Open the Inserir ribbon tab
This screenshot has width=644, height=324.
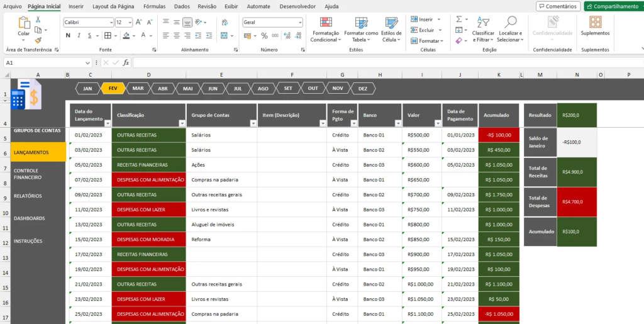76,6
